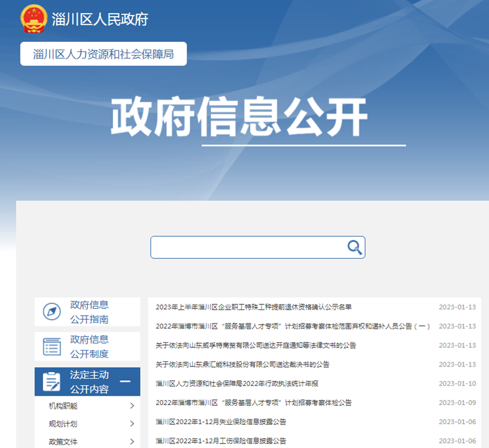489x448 pixels.
Task: Click the list icon for 政府信息公开制度
Action: click(x=52, y=347)
